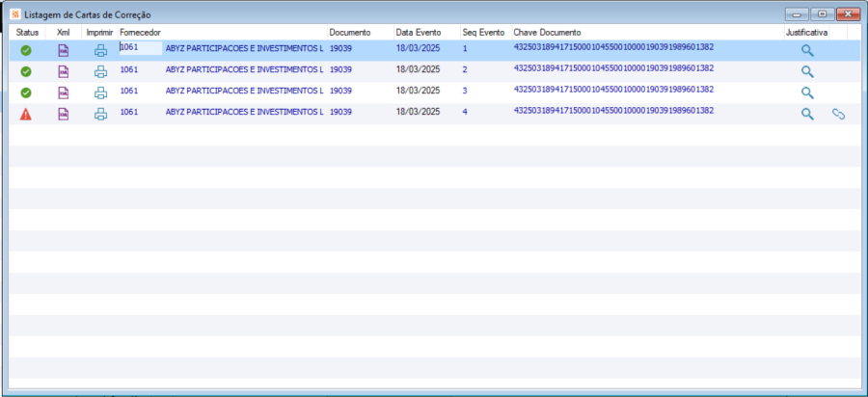Sort by the Xml column header

(63, 33)
